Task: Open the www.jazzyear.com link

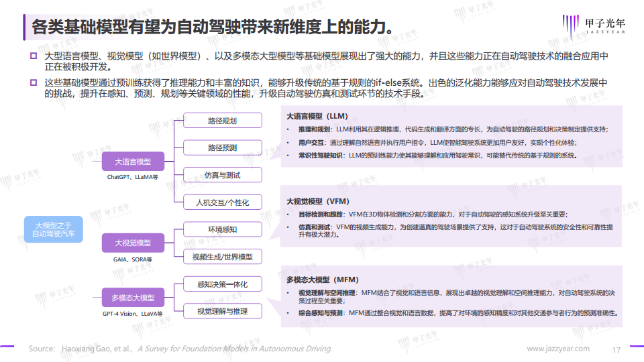Action: (x=558, y=349)
